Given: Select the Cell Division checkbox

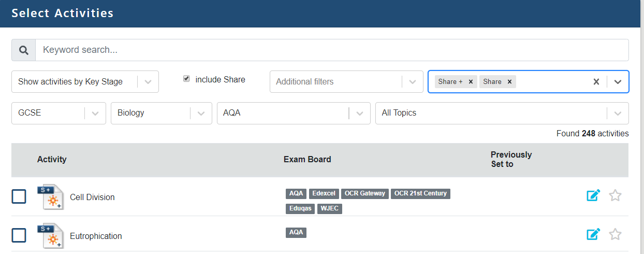Looking at the screenshot, I should (19, 196).
